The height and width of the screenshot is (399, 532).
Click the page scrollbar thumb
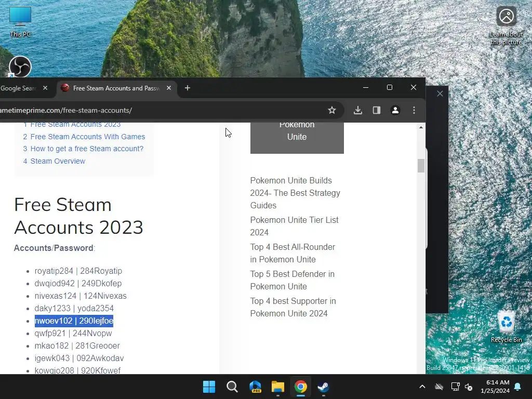pyautogui.click(x=421, y=166)
